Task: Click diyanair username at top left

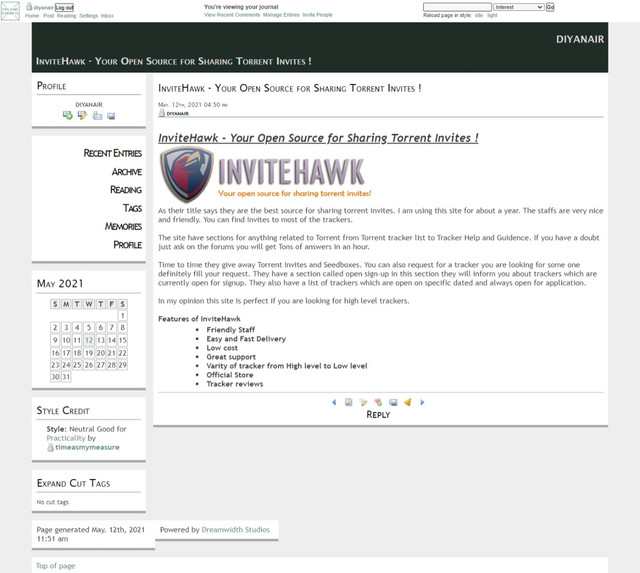Action: pyautogui.click(x=43, y=7)
